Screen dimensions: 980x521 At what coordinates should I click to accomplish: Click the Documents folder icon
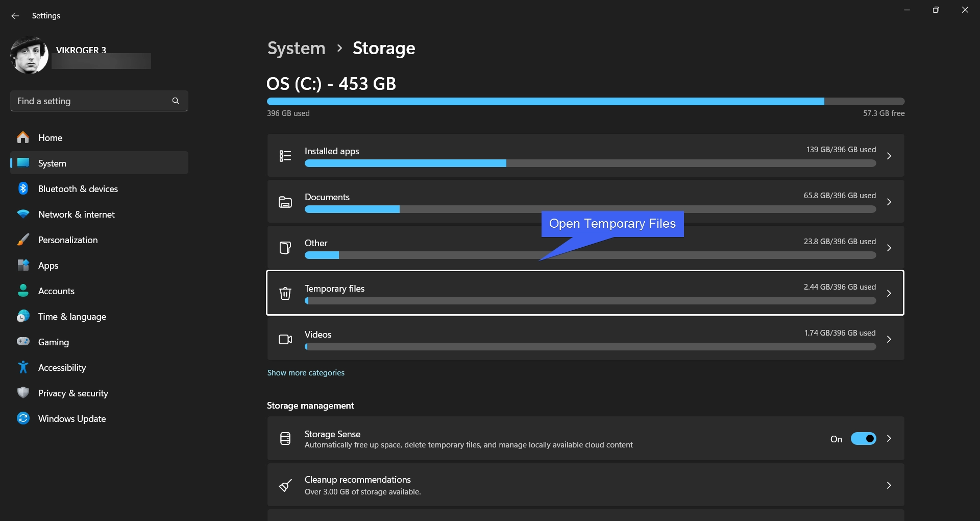pyautogui.click(x=285, y=202)
